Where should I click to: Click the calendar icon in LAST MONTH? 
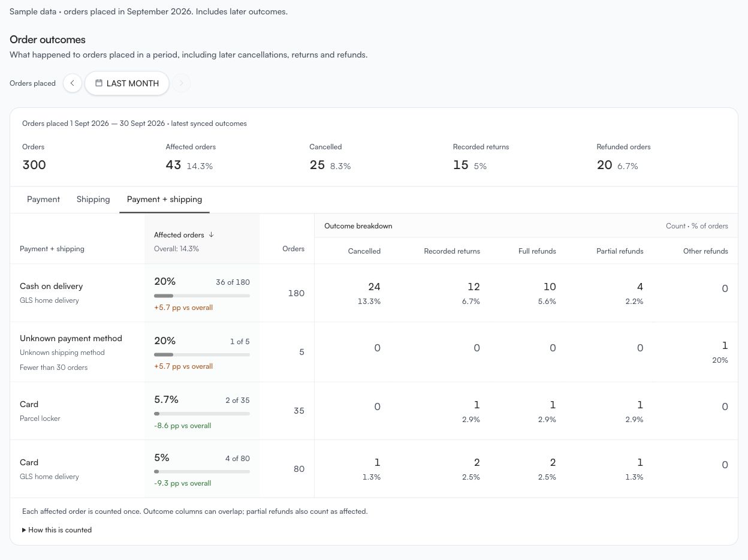pos(99,83)
